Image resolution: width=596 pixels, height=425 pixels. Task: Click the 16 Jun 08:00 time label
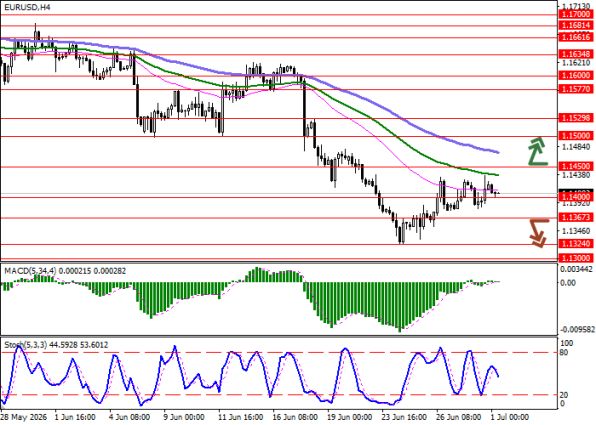(295, 417)
